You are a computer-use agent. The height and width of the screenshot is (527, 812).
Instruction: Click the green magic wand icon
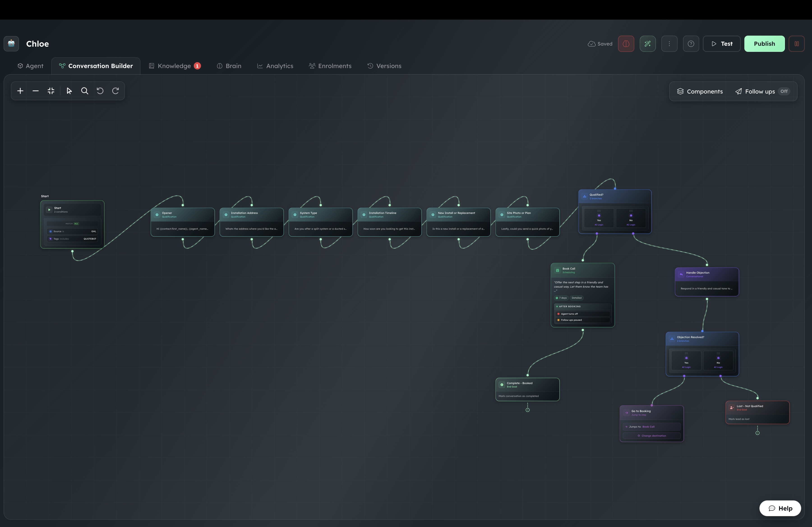click(648, 44)
